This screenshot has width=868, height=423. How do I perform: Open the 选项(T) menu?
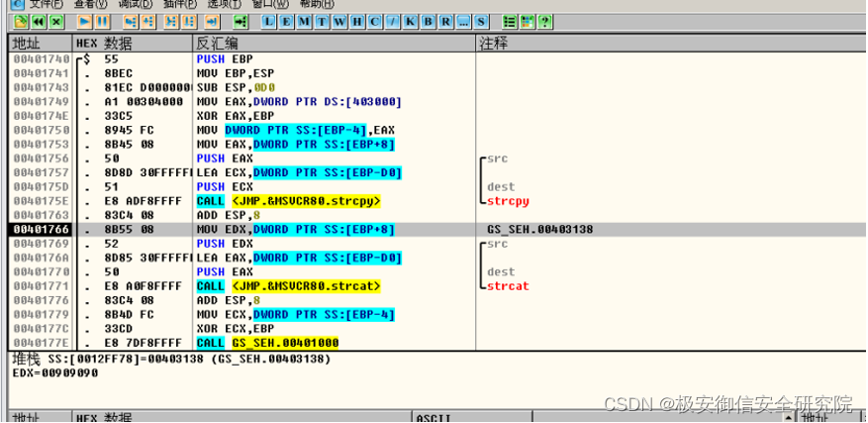click(225, 4)
